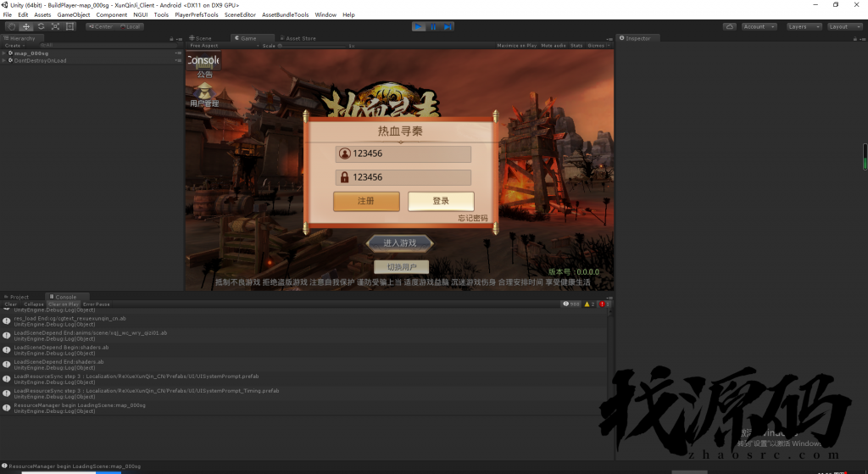Click the 登录 login button
The width and height of the screenshot is (868, 474).
point(441,201)
